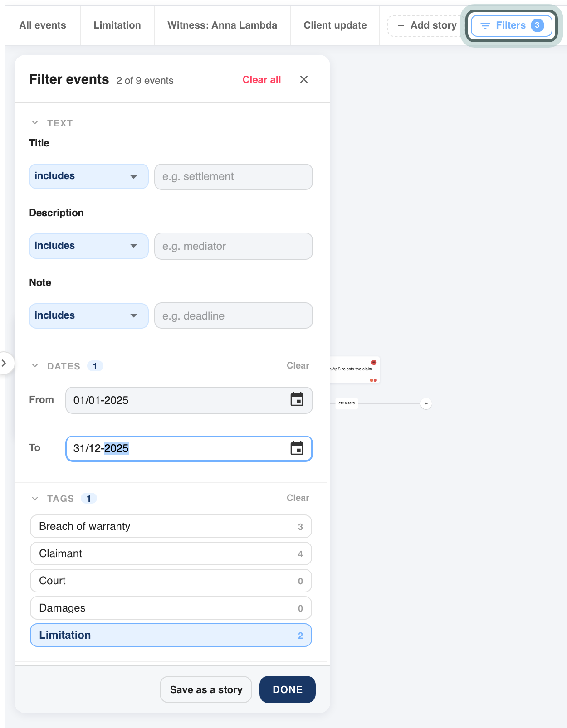
Task: Open the Title includes dropdown
Action: [89, 176]
